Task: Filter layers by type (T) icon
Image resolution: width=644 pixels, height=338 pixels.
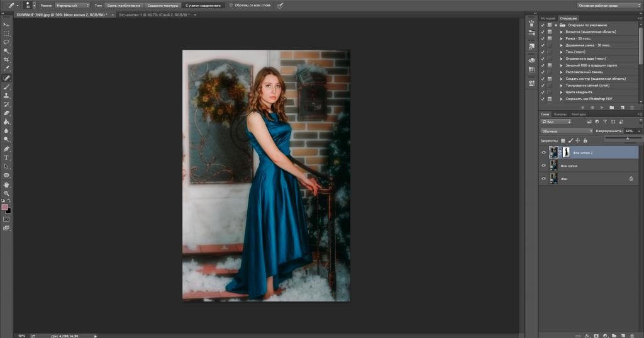Action: click(604, 121)
